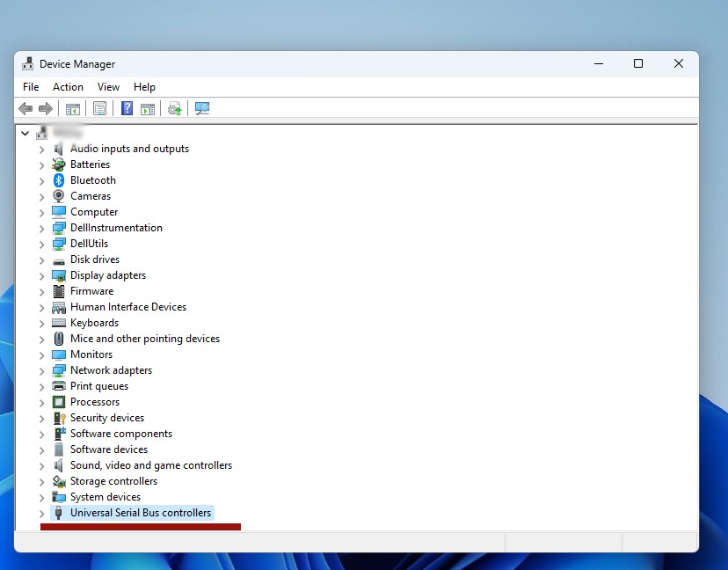Click the Update driver toolbar icon
This screenshot has height=570, width=728.
pyautogui.click(x=174, y=108)
